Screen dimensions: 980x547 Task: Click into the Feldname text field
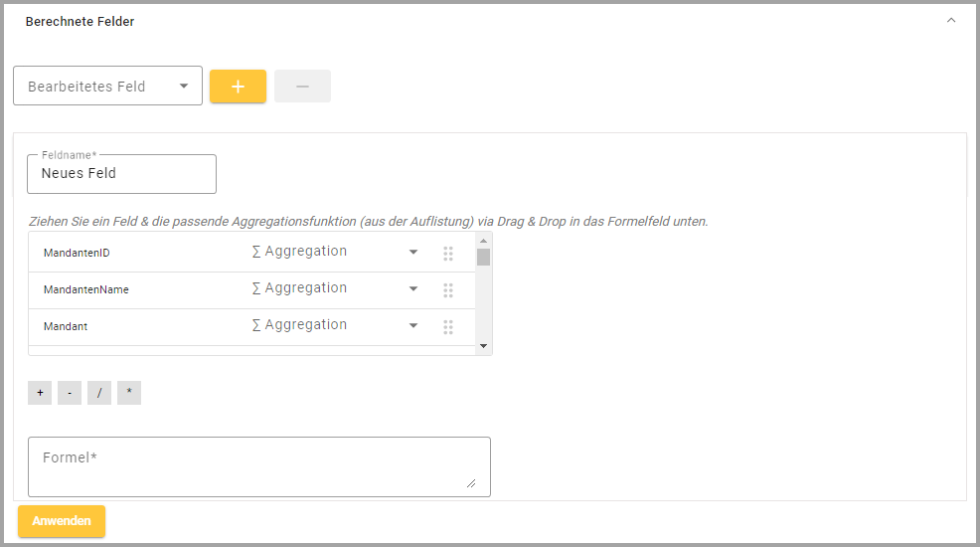pyautogui.click(x=121, y=174)
